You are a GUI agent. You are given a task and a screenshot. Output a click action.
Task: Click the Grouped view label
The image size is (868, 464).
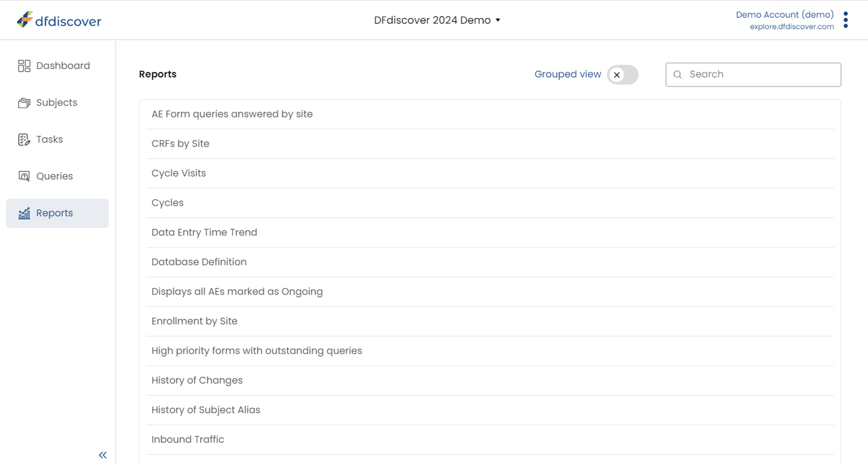pos(568,74)
